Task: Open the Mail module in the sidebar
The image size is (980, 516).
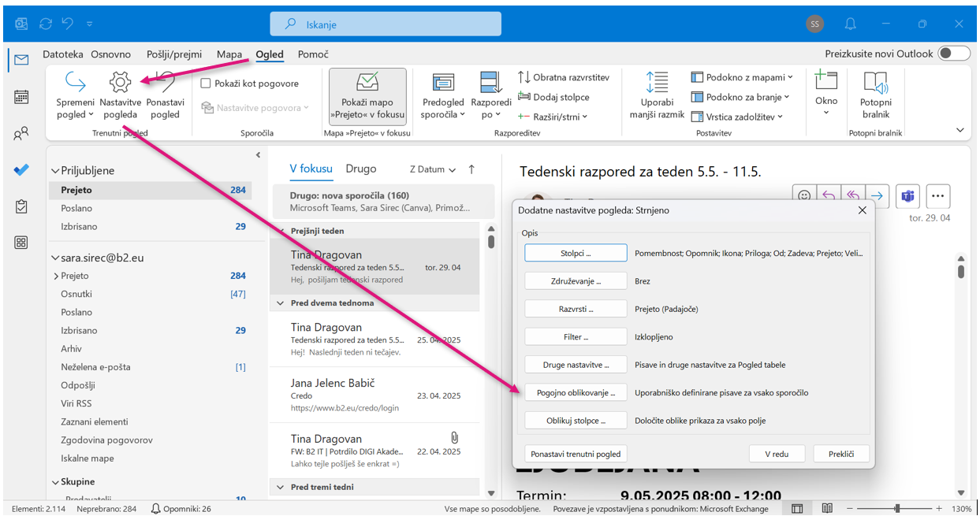Action: click(21, 61)
